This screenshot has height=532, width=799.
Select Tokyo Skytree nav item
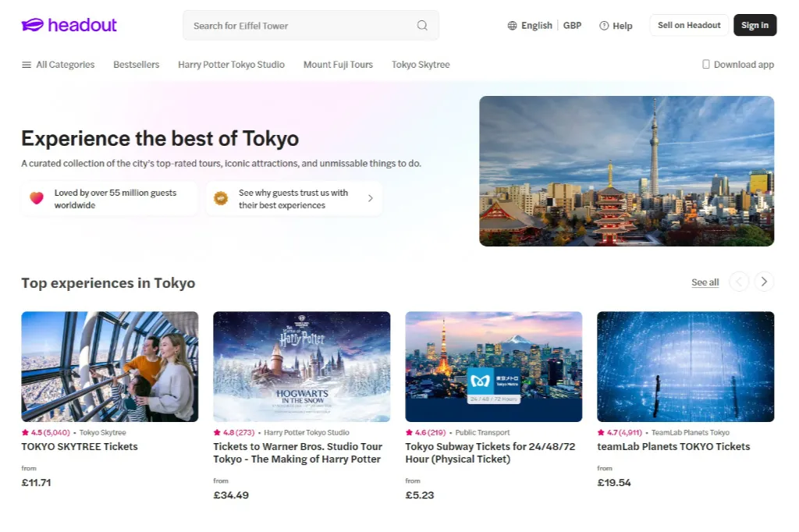(421, 65)
